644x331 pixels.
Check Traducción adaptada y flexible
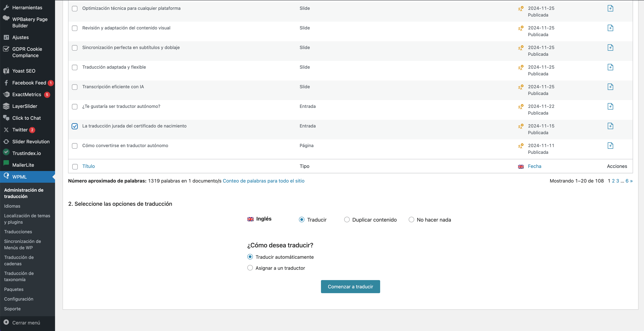[x=75, y=67]
